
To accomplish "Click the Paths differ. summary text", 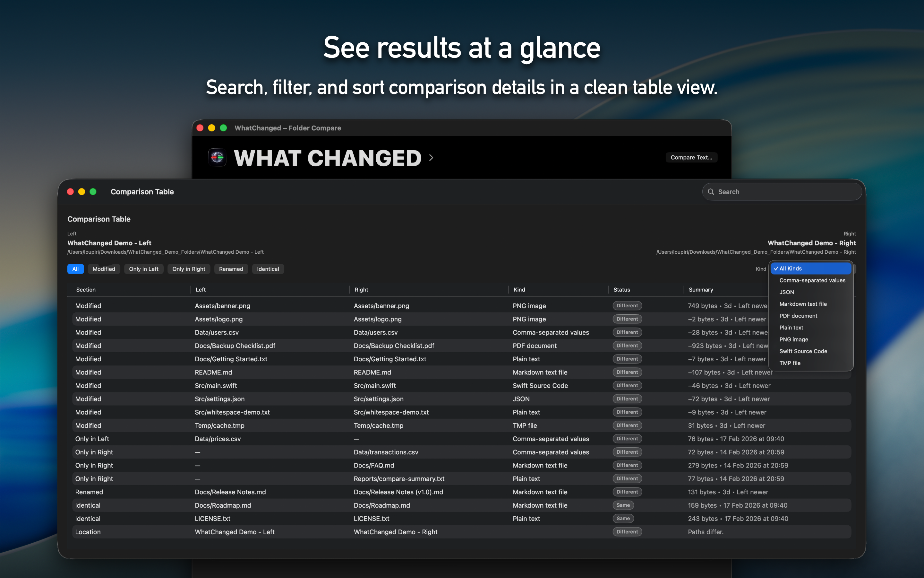I will (x=706, y=532).
